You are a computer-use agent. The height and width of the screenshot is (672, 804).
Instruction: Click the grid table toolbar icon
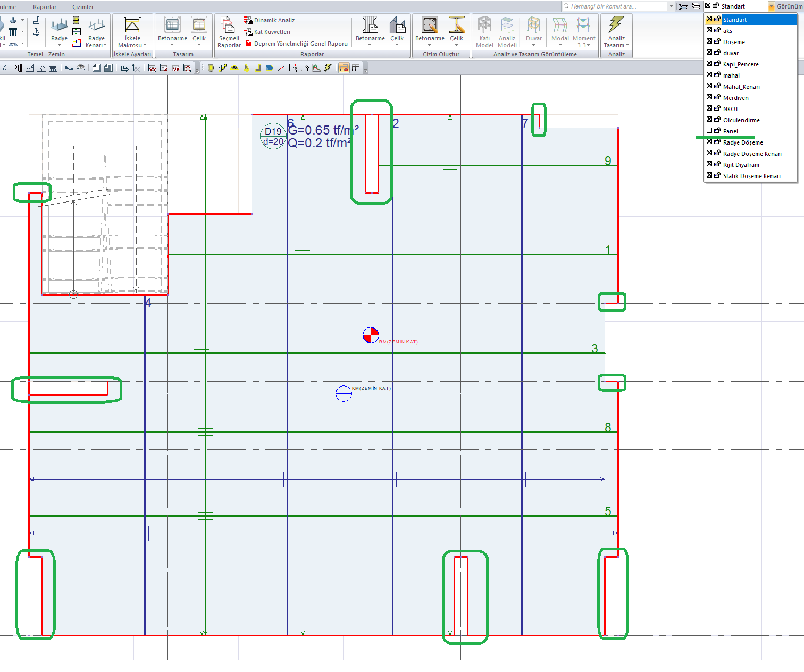pyautogui.click(x=356, y=68)
